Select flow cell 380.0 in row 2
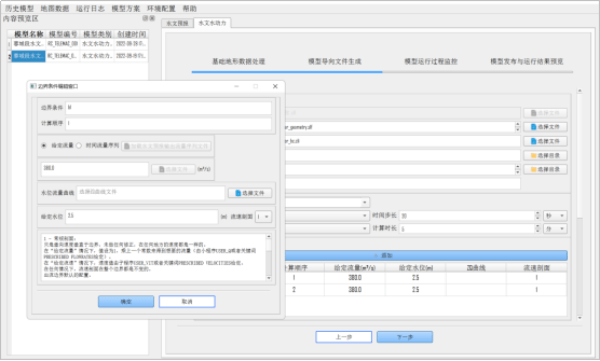Screen dimensions: 600x361 point(355,290)
